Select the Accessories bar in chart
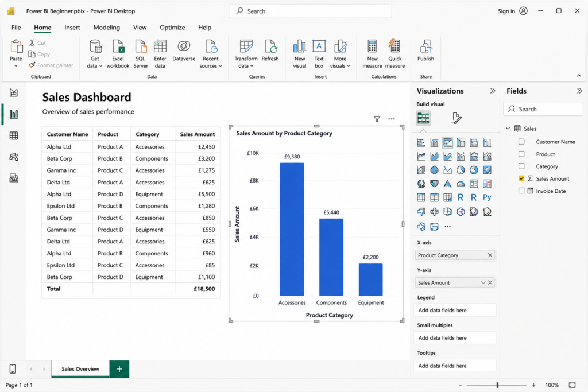Image resolution: width=588 pixels, height=392 pixels. coord(292,230)
